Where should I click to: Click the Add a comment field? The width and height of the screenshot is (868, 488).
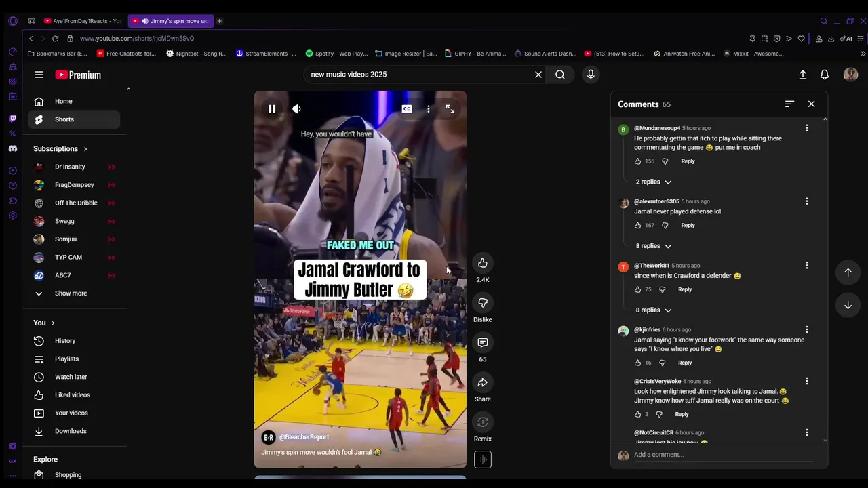click(x=723, y=455)
